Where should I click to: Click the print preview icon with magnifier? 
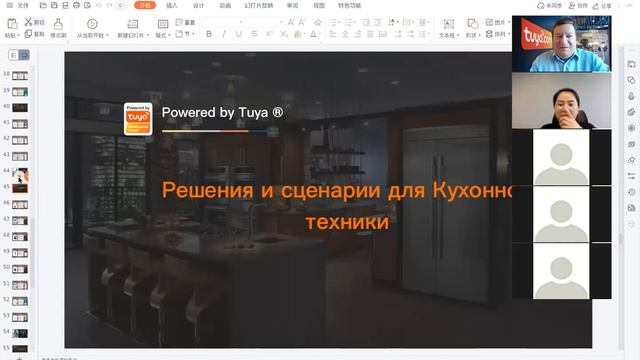pos(87,5)
